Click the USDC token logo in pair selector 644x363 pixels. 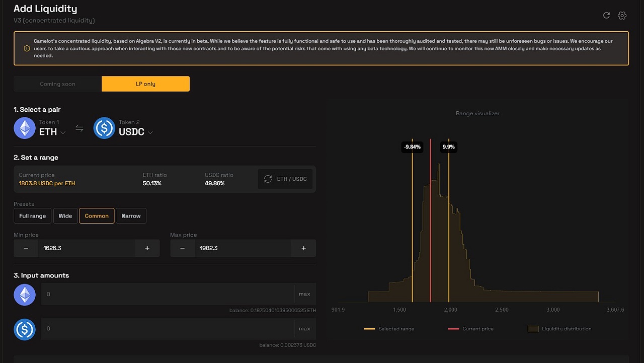(104, 128)
